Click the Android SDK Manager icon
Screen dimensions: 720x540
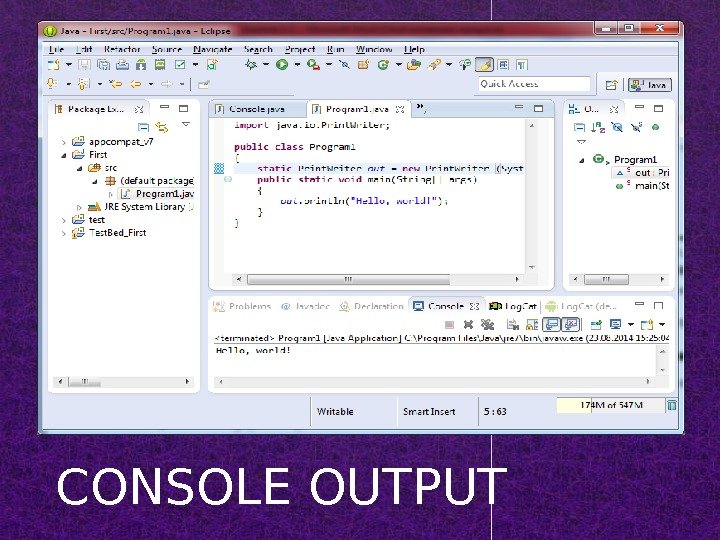tap(141, 65)
